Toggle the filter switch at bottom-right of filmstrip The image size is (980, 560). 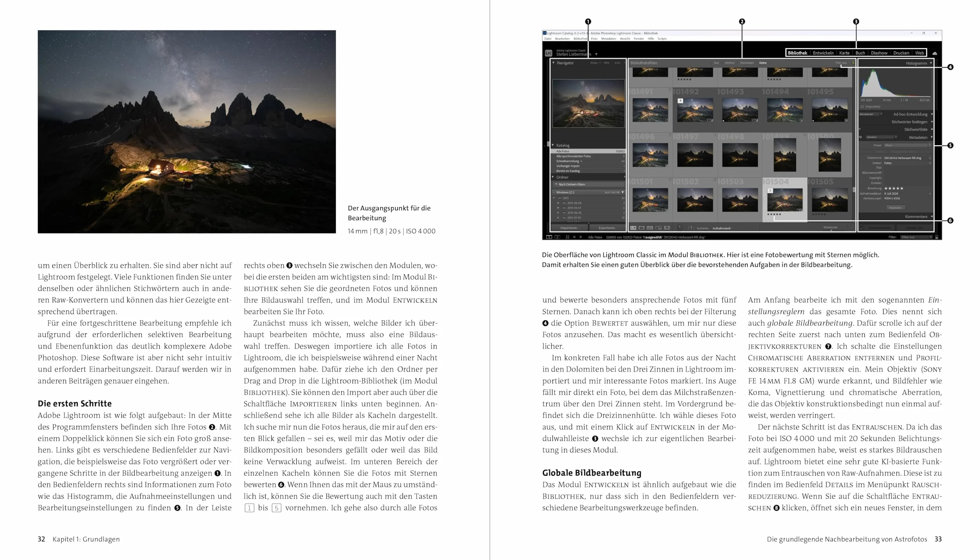click(x=937, y=237)
